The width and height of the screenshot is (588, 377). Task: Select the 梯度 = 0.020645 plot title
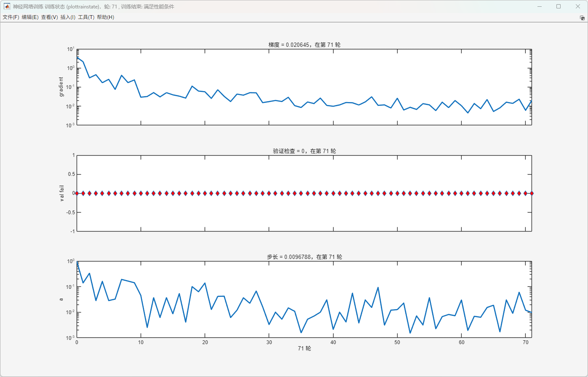coord(304,45)
